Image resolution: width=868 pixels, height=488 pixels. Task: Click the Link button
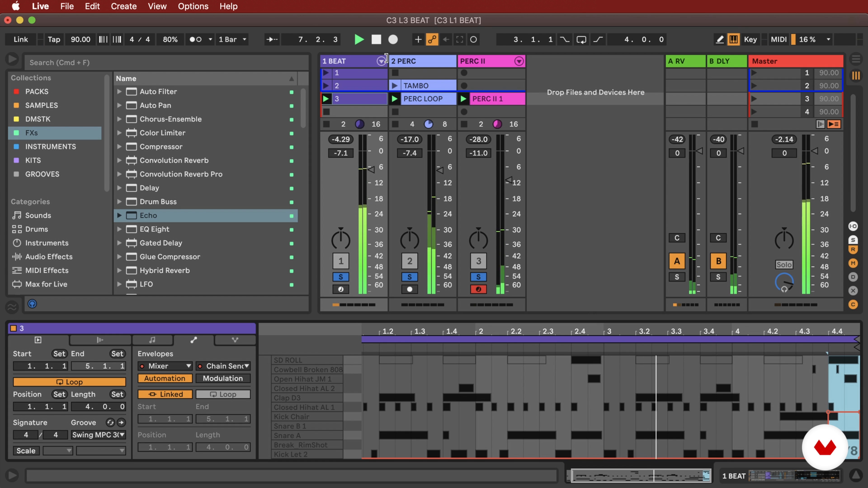(21, 39)
